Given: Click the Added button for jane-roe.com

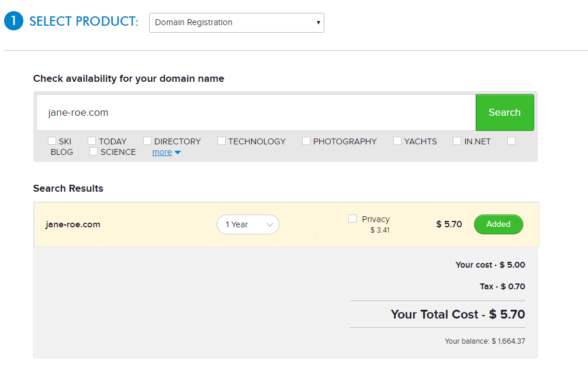Looking at the screenshot, I should (x=499, y=224).
